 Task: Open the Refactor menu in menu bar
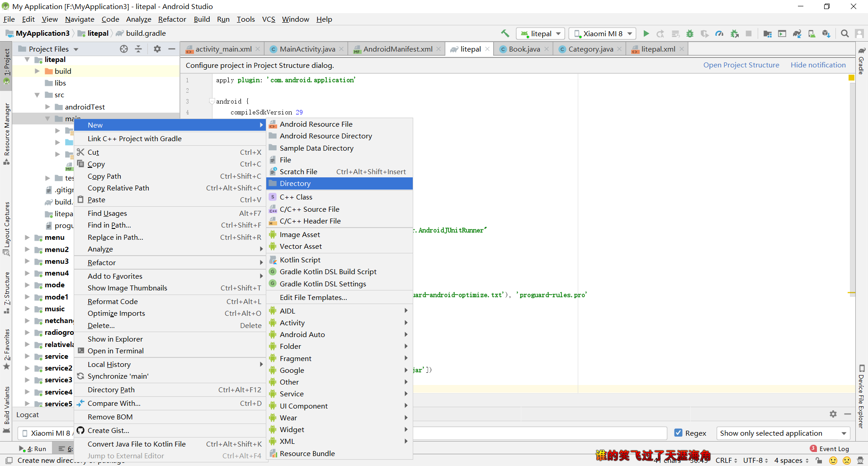tap(172, 19)
